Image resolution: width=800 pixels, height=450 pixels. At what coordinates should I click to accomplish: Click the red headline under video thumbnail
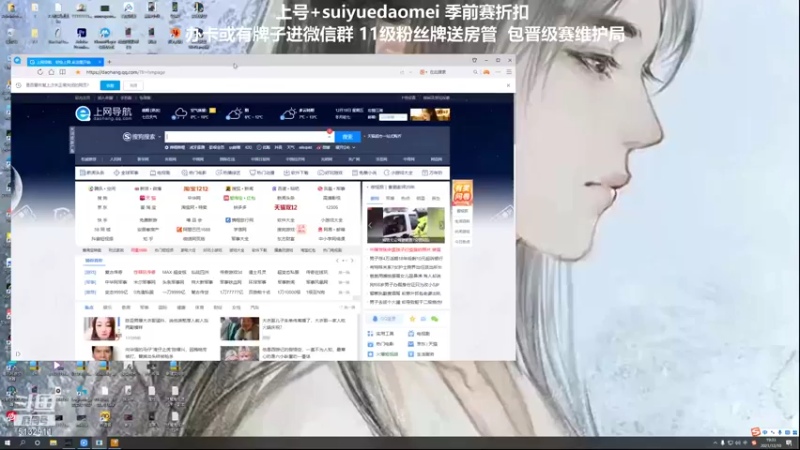[405, 250]
